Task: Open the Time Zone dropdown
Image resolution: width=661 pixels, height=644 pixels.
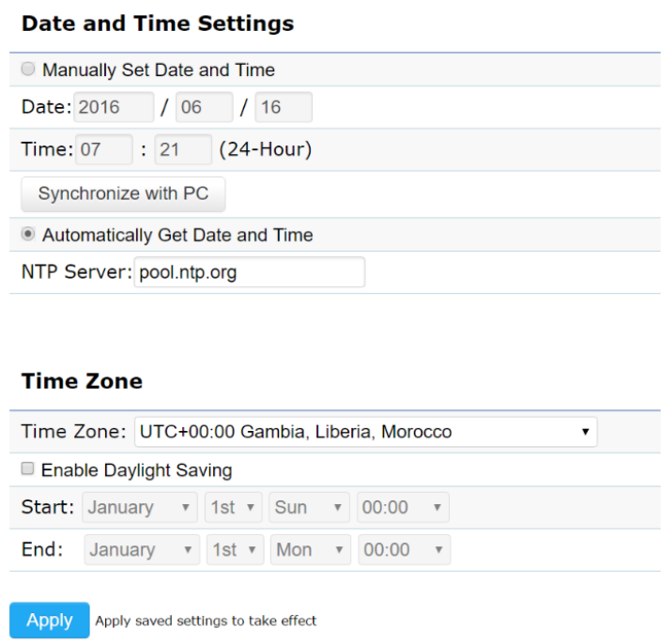Action: [365, 432]
